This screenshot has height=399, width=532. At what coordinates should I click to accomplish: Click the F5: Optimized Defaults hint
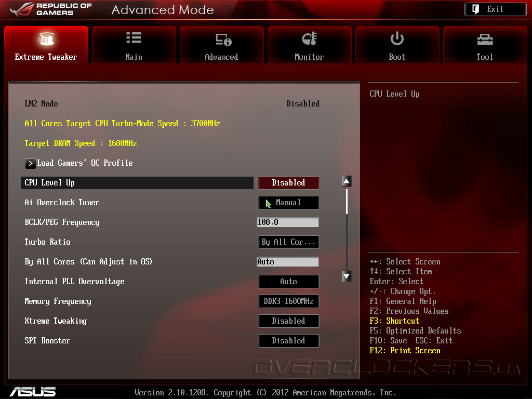click(x=415, y=331)
